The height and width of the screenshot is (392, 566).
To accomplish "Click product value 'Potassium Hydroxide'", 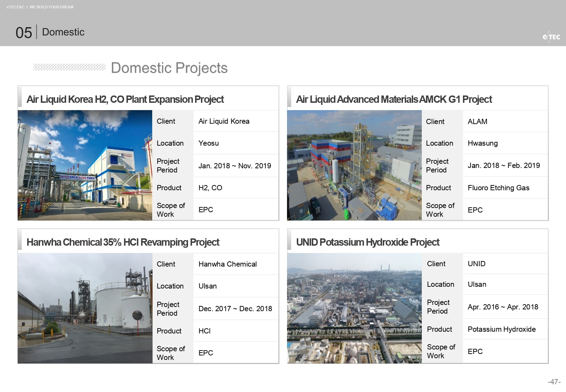I will [502, 329].
